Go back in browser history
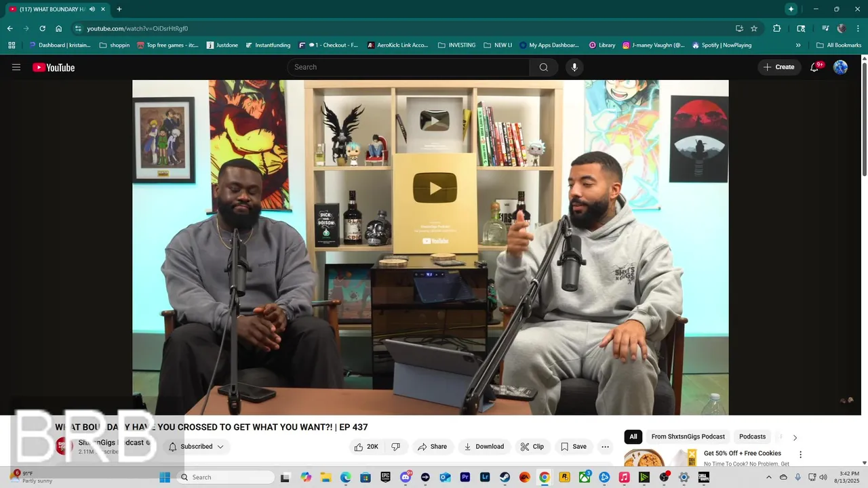The height and width of the screenshot is (488, 868). coord(9,28)
